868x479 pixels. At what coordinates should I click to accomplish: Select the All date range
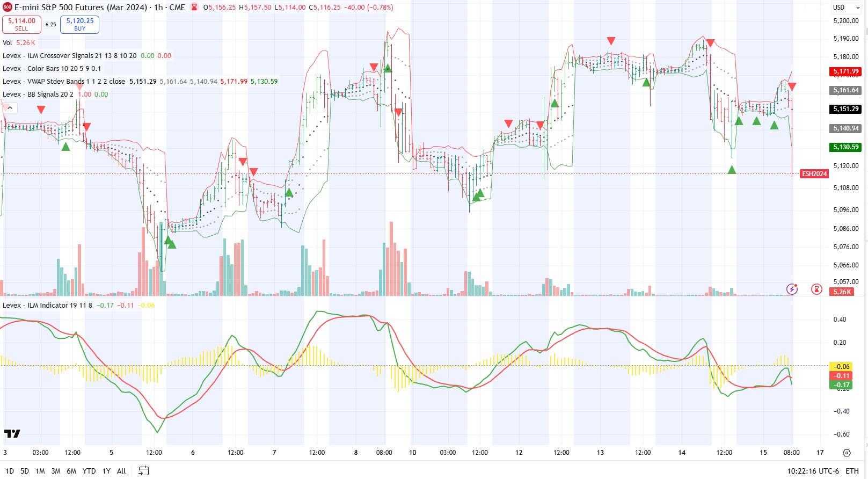click(x=121, y=471)
